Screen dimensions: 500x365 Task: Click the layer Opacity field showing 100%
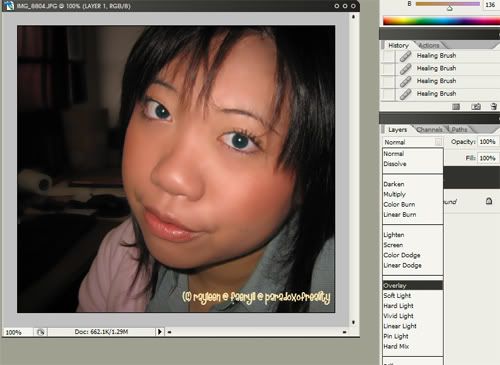click(488, 142)
